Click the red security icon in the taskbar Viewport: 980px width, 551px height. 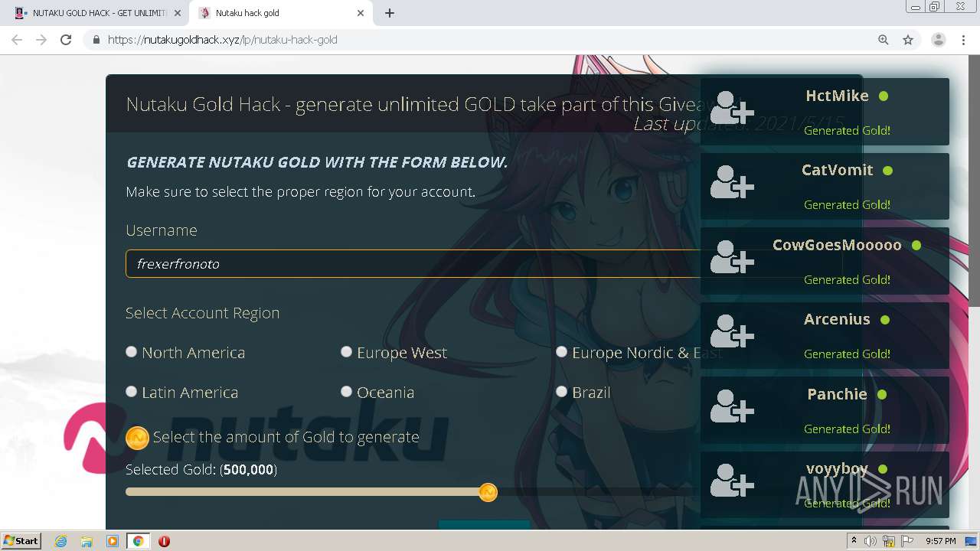[x=164, y=541]
